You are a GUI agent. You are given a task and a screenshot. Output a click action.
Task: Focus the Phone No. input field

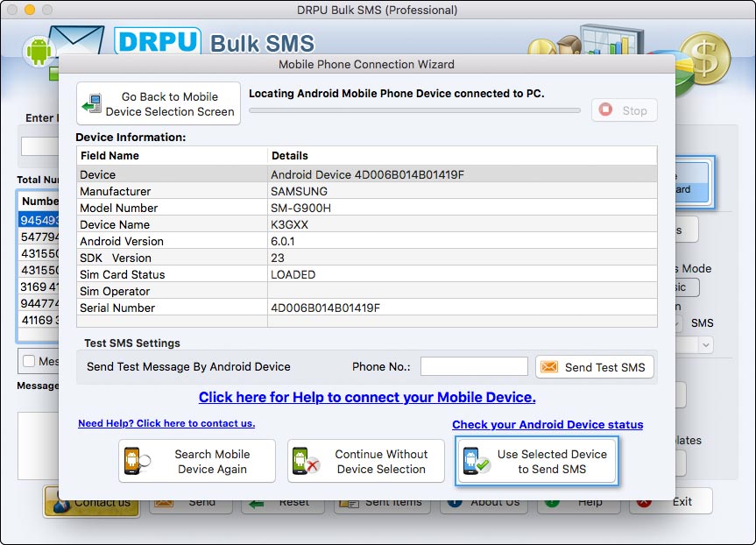tap(474, 366)
